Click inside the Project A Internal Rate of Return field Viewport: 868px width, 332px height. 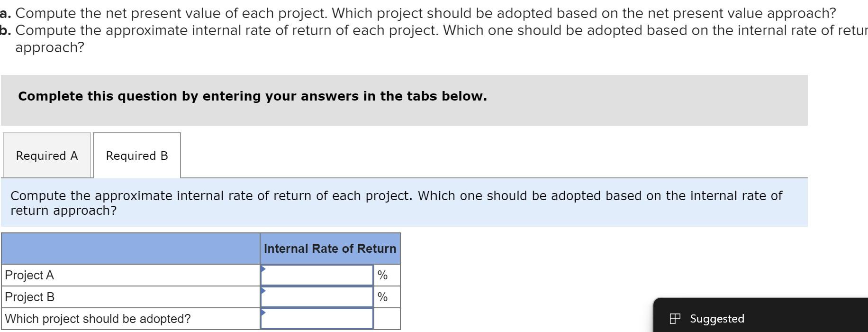click(316, 275)
